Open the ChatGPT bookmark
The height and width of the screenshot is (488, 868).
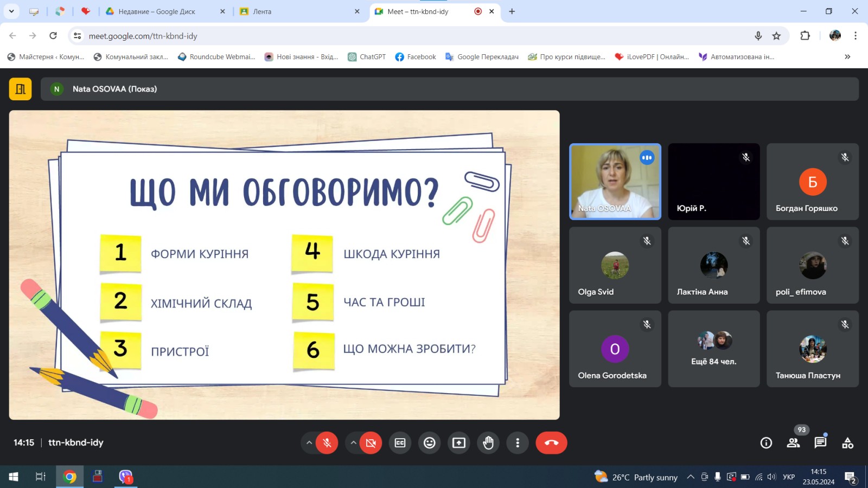click(x=367, y=57)
